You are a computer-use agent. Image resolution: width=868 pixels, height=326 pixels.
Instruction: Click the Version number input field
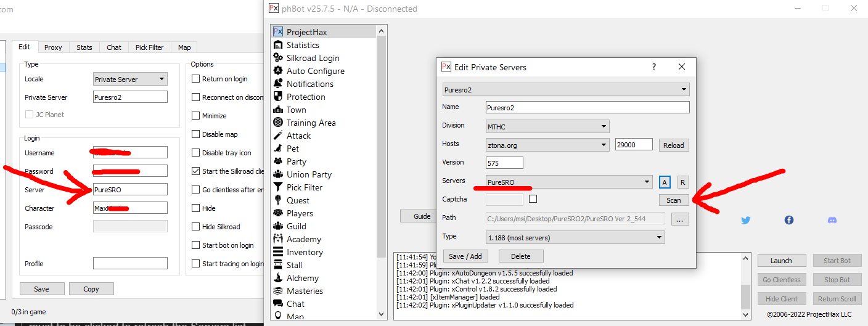click(x=504, y=163)
